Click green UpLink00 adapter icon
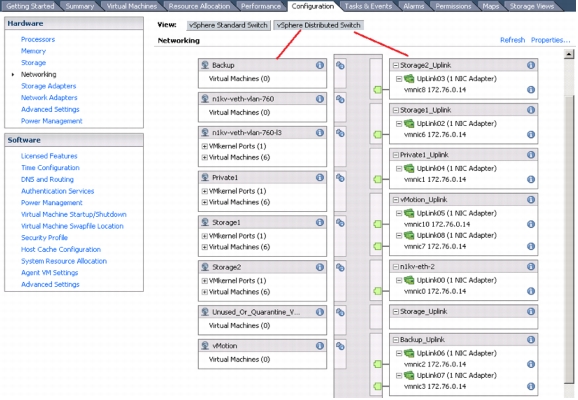 (x=409, y=280)
